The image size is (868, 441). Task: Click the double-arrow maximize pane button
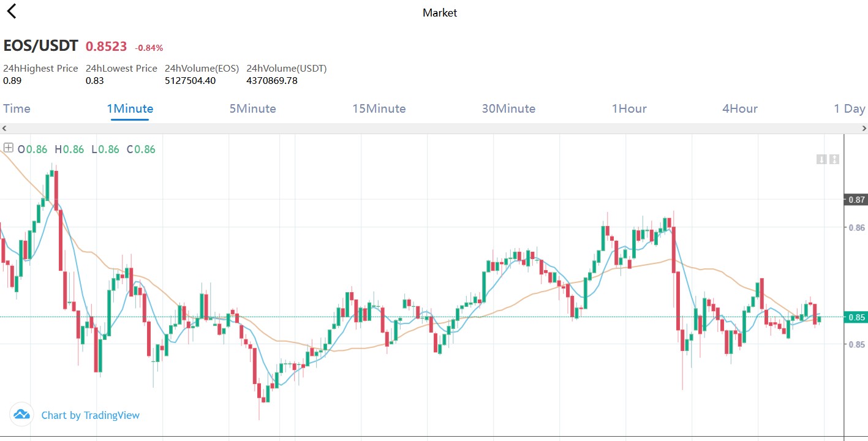tap(834, 159)
